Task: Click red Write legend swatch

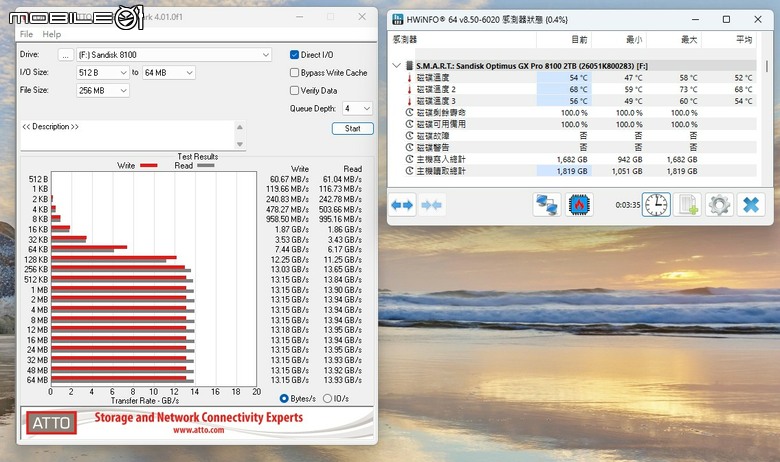Action: 149,166
